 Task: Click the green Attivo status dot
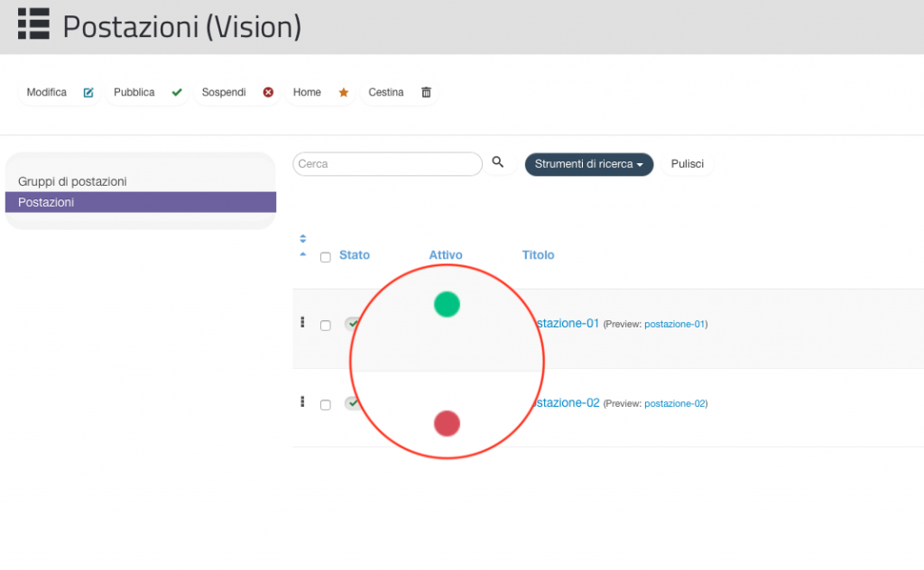[447, 305]
